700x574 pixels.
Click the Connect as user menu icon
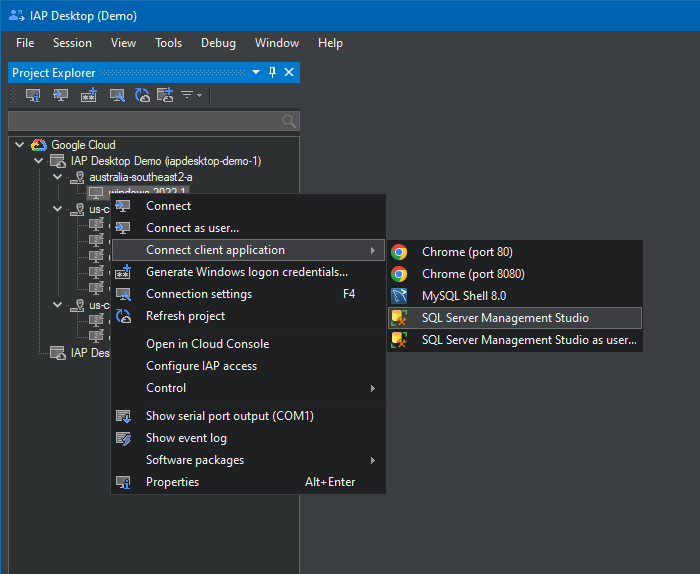123,228
